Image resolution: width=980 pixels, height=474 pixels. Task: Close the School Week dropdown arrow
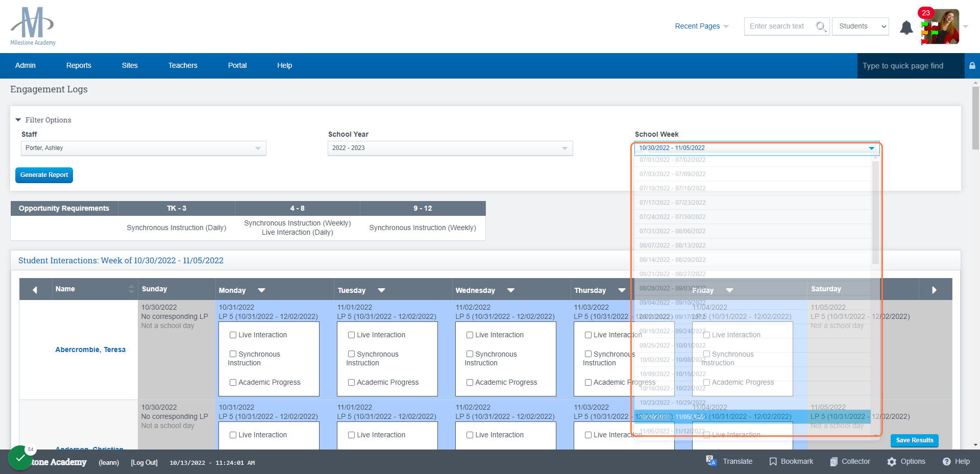pyautogui.click(x=871, y=148)
